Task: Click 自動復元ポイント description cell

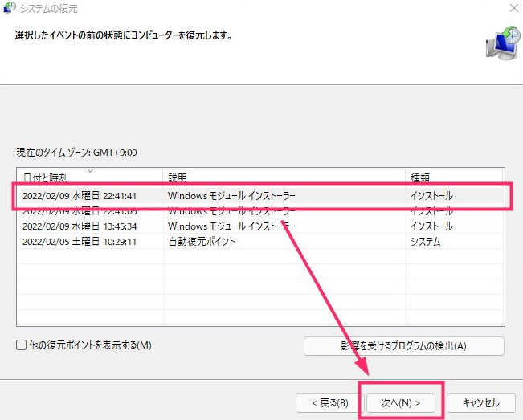Action: 202,242
